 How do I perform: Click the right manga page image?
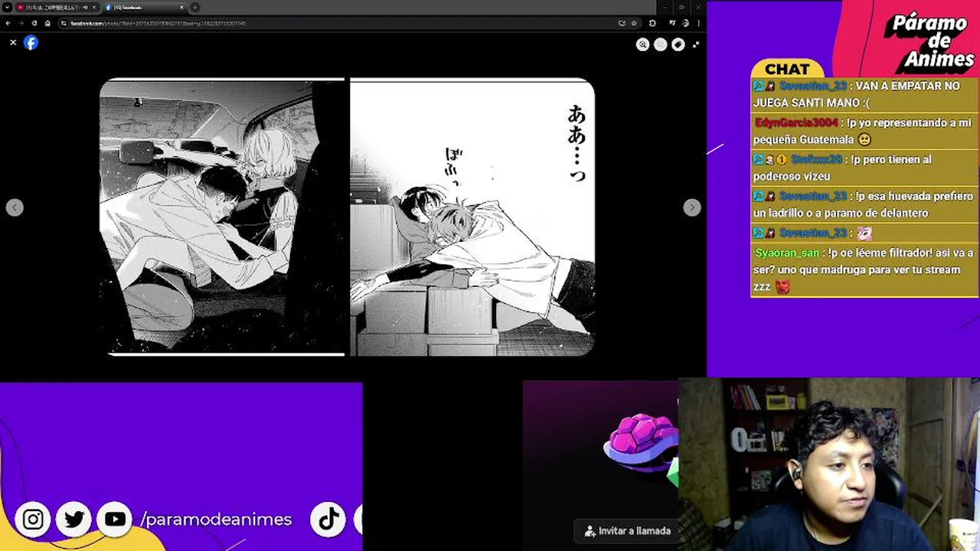[472, 217]
